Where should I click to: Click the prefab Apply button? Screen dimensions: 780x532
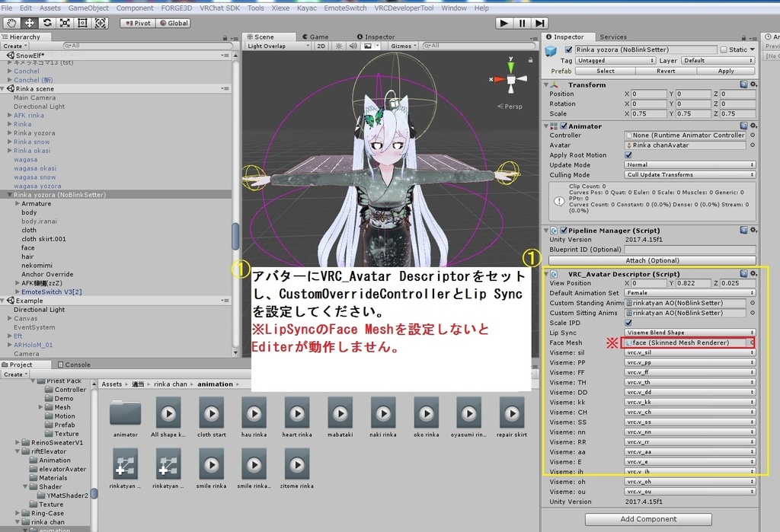[x=726, y=71]
